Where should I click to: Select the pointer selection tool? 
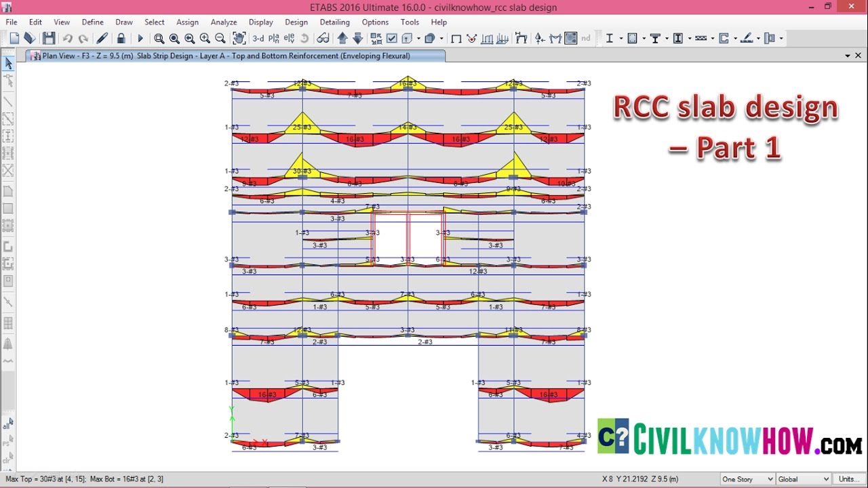pyautogui.click(x=8, y=63)
